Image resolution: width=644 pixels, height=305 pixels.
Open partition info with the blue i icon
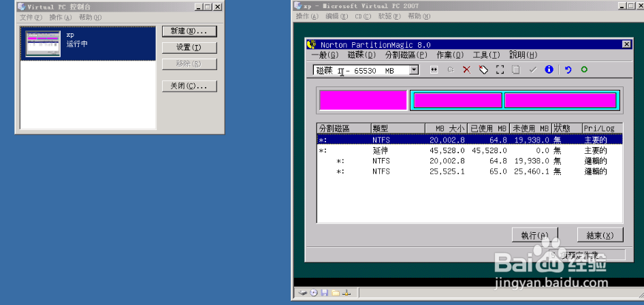pos(549,69)
